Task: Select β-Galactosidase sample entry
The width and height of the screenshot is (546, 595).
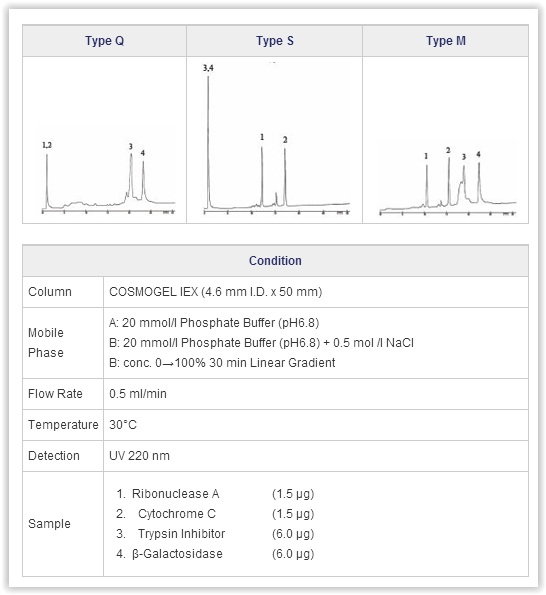Action: pos(215,554)
